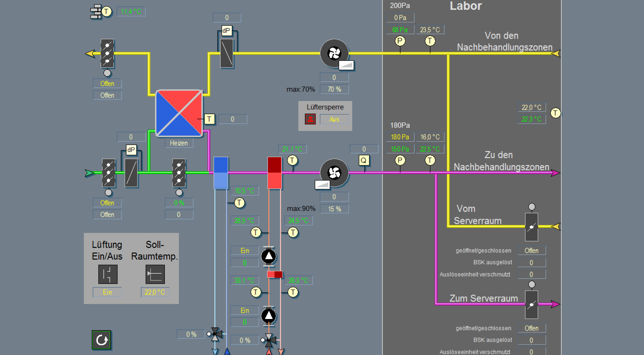
Task: Click the Zum Serverraum Offen status field
Action: (x=531, y=328)
